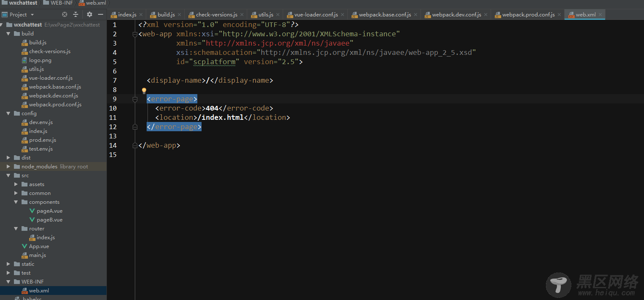The width and height of the screenshot is (644, 300).
Task: Expand the dist folder arrow
Action: click(x=8, y=158)
